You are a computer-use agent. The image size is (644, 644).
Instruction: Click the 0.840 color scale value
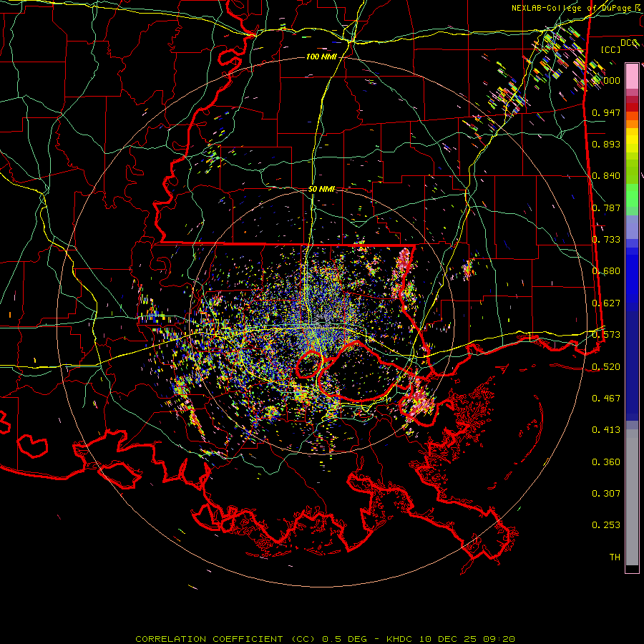pos(606,176)
